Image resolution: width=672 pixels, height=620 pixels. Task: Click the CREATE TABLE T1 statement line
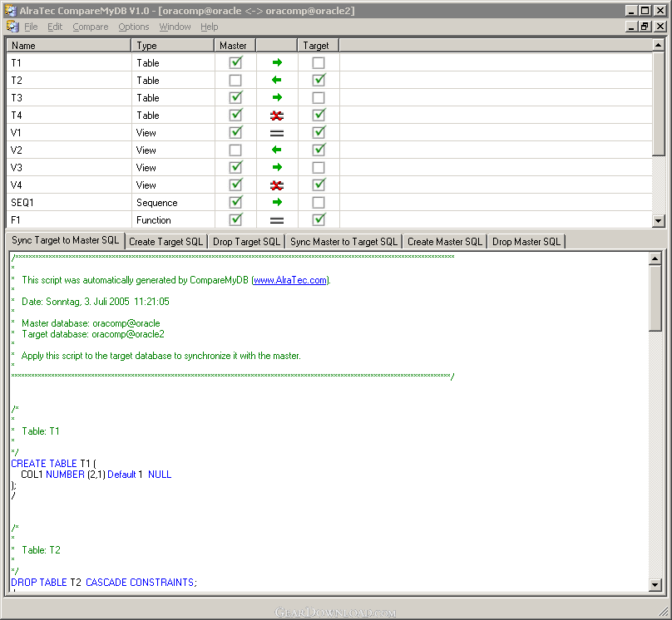[53, 464]
